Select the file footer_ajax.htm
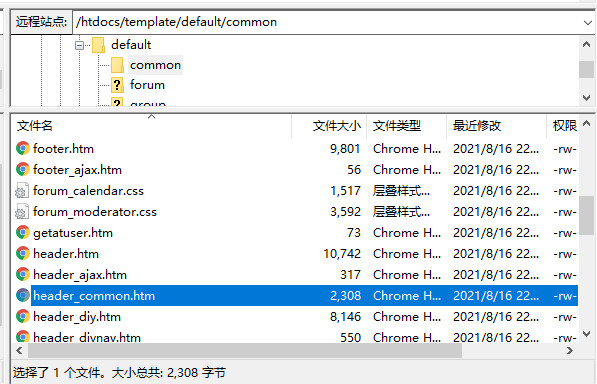The height and width of the screenshot is (384, 597). [x=77, y=169]
